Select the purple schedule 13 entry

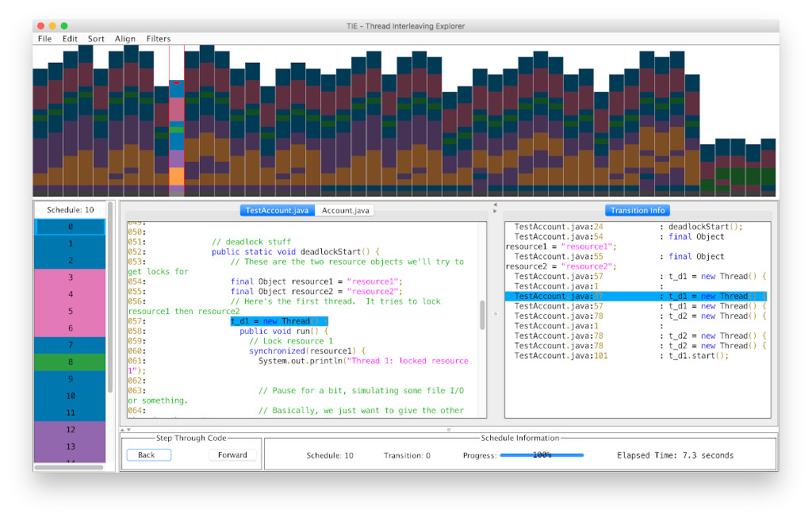pyautogui.click(x=69, y=446)
